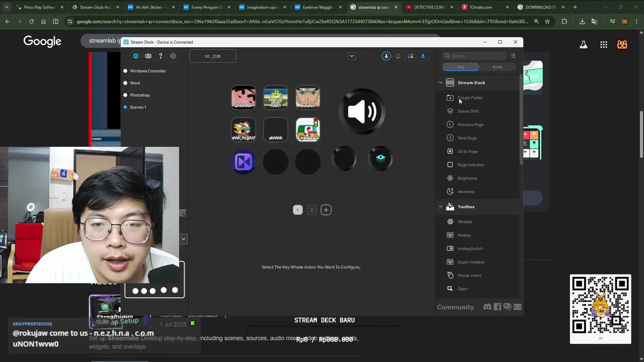The image size is (644, 362).
Task: Select the teal layers knob
Action: tap(380, 159)
